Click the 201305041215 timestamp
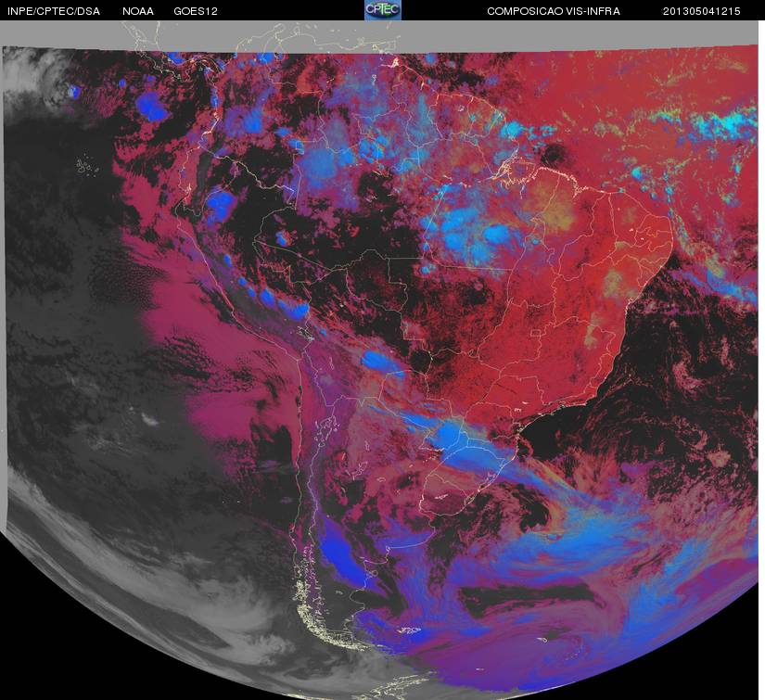The height and width of the screenshot is (700, 765). [702, 11]
